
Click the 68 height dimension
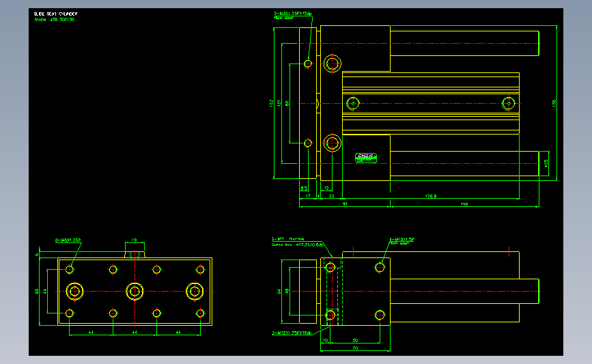pyautogui.click(x=37, y=291)
